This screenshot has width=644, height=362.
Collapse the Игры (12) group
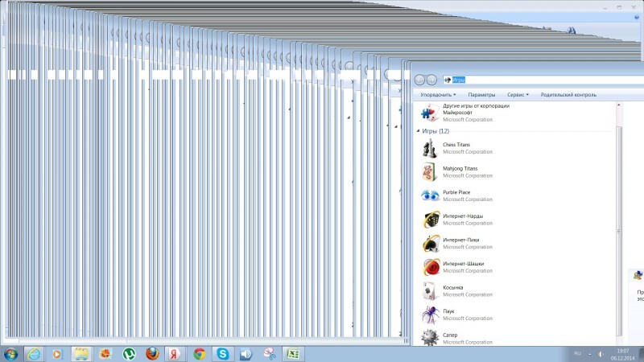pyautogui.click(x=418, y=131)
